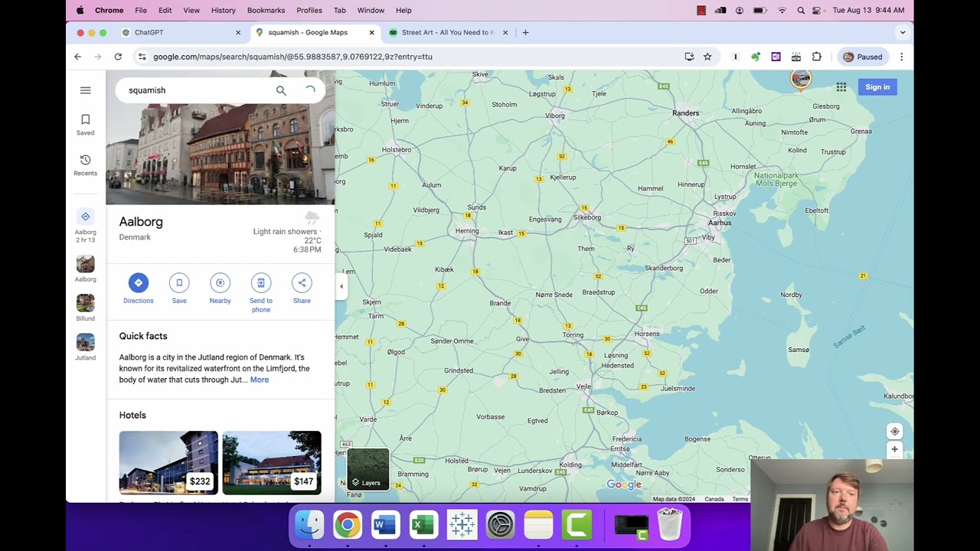
Task: Open the Paused profile button
Action: point(862,57)
